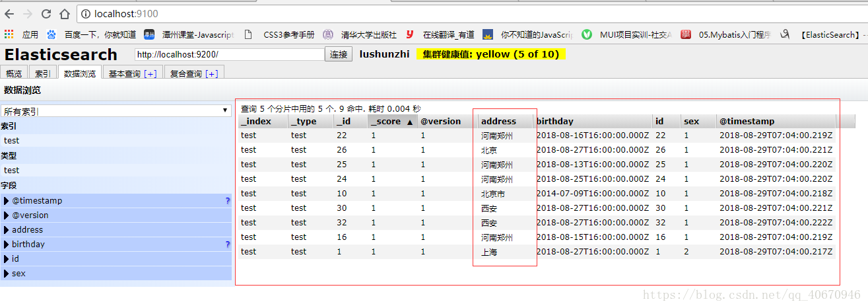This screenshot has height=308, width=868.
Task: Select the test index under 索引
Action: 116,140
